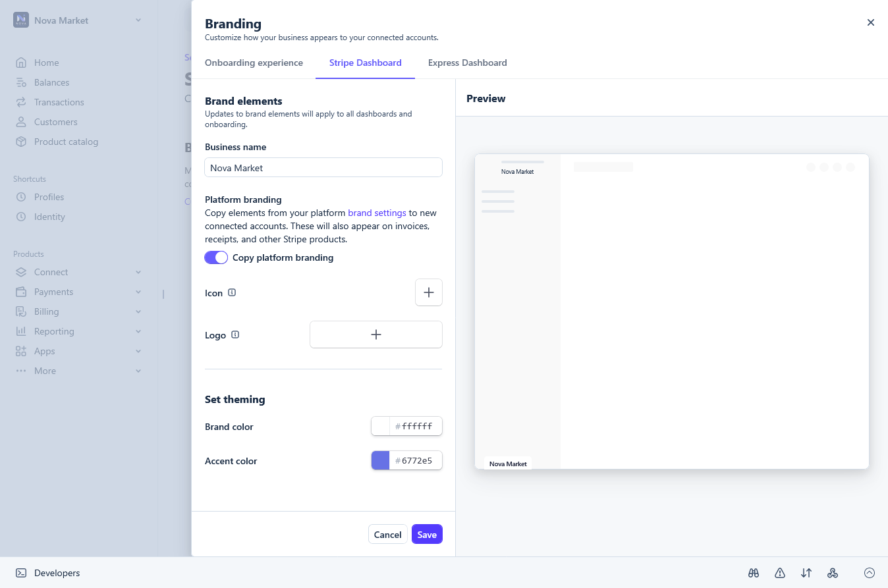Switch to the Onboarding experience tab
The image size is (888, 588).
click(254, 63)
